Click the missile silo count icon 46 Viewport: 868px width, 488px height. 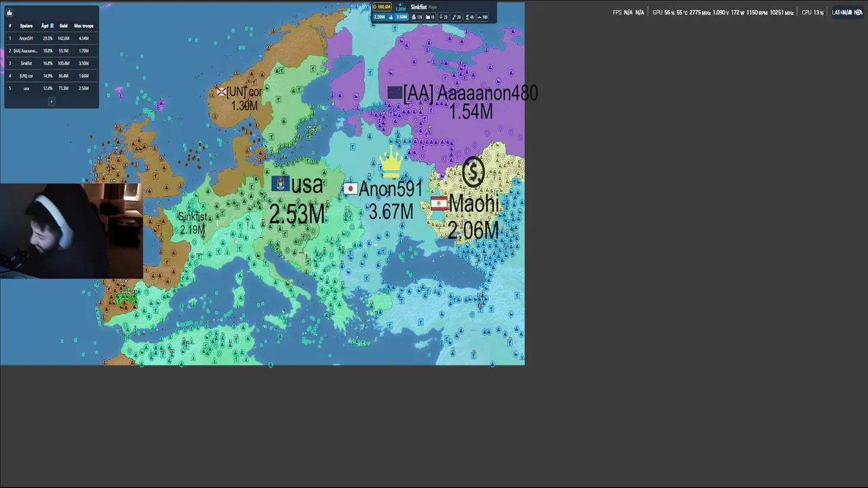pos(469,17)
